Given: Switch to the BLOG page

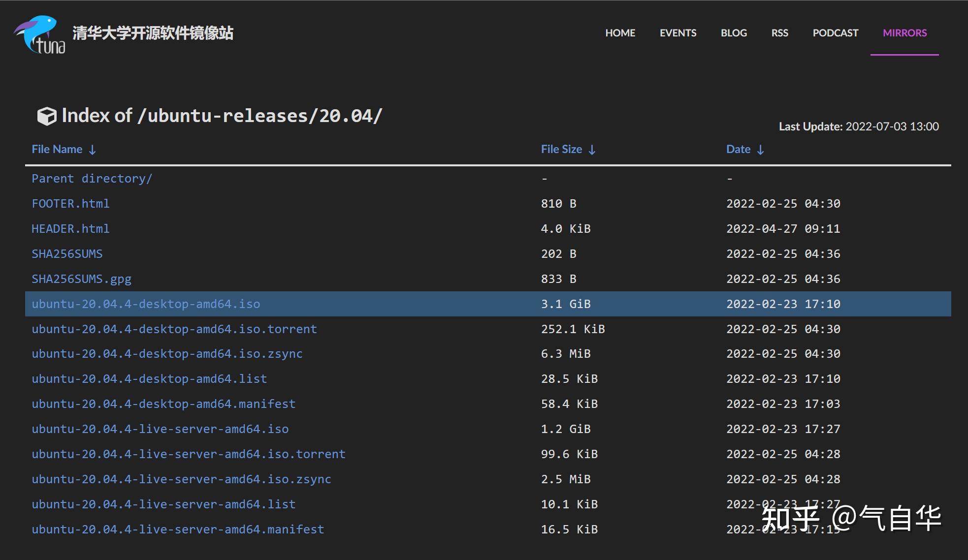Looking at the screenshot, I should pyautogui.click(x=733, y=33).
